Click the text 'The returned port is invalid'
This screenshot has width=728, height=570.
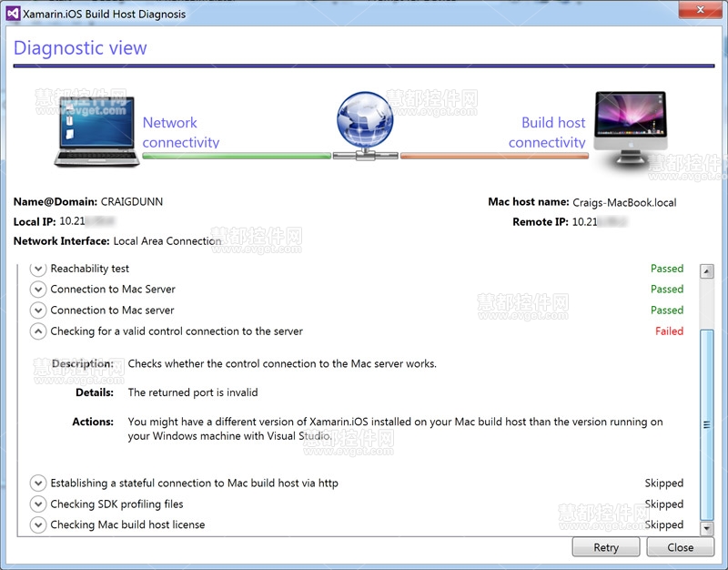193,392
